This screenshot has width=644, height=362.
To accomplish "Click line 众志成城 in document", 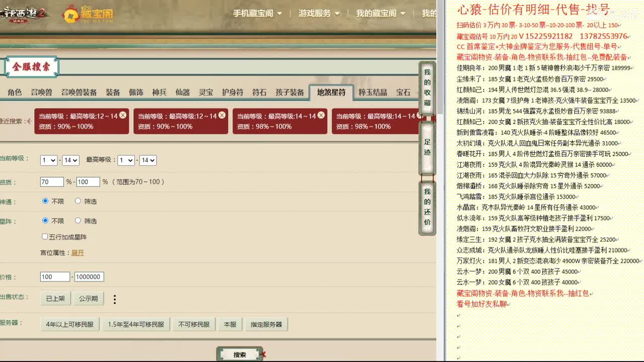I will (x=542, y=250).
